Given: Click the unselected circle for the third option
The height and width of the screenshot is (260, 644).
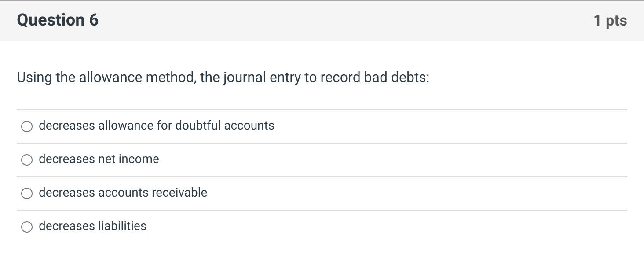Looking at the screenshot, I should pyautogui.click(x=27, y=193).
